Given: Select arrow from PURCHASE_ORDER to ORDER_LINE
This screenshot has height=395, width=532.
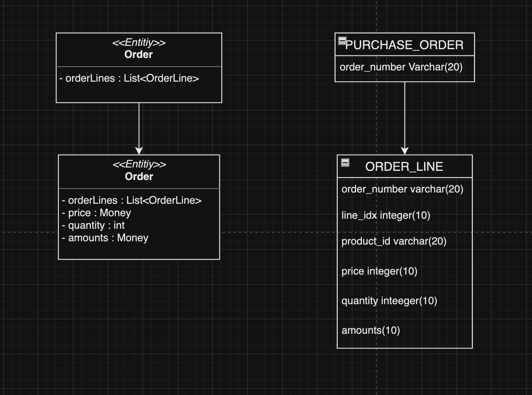Looking at the screenshot, I should point(404,118).
